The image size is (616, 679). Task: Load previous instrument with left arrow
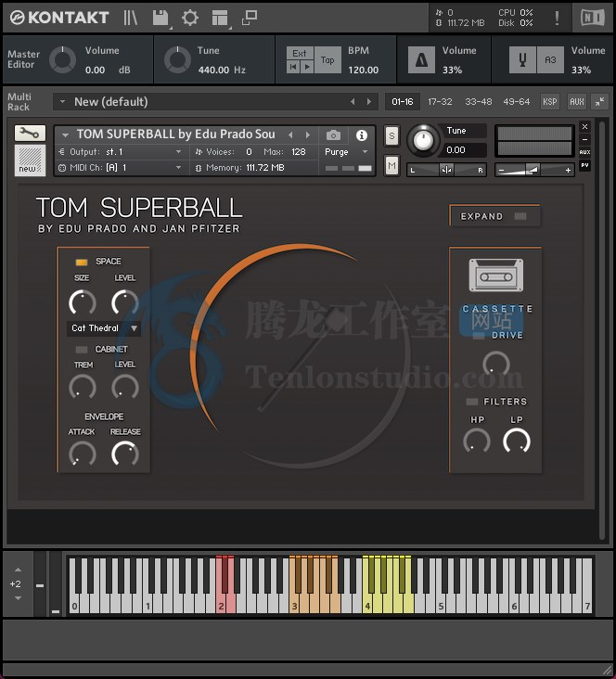[x=290, y=135]
